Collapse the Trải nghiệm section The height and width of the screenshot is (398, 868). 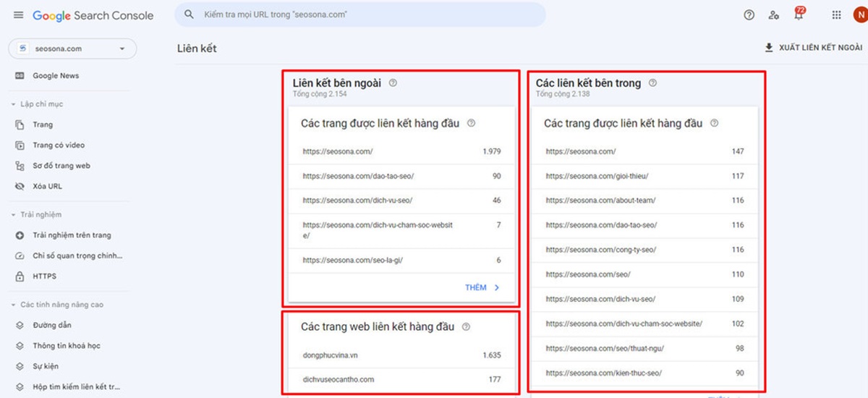(13, 215)
